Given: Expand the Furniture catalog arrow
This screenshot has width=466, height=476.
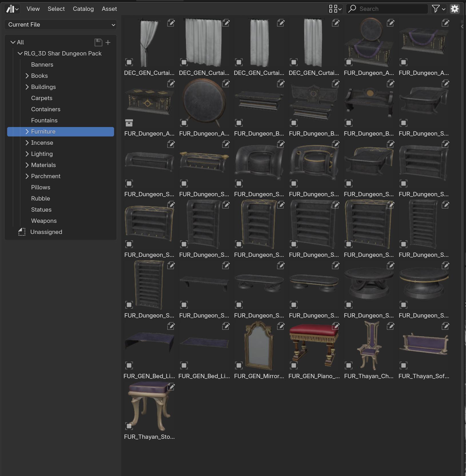Looking at the screenshot, I should click(x=27, y=132).
